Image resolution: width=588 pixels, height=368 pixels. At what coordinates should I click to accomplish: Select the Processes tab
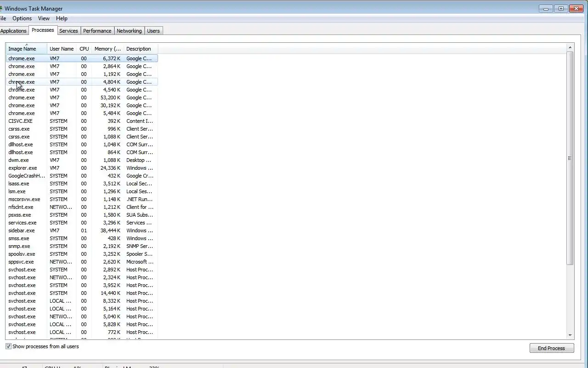pos(43,30)
